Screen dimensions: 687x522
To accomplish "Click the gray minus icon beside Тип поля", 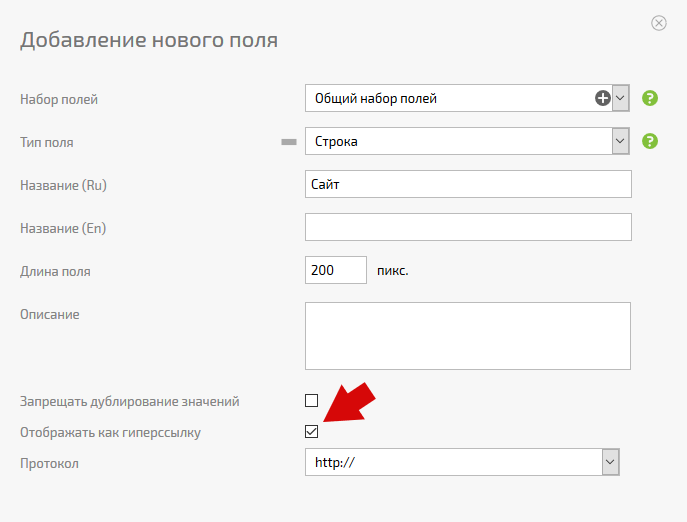I will [x=289, y=142].
